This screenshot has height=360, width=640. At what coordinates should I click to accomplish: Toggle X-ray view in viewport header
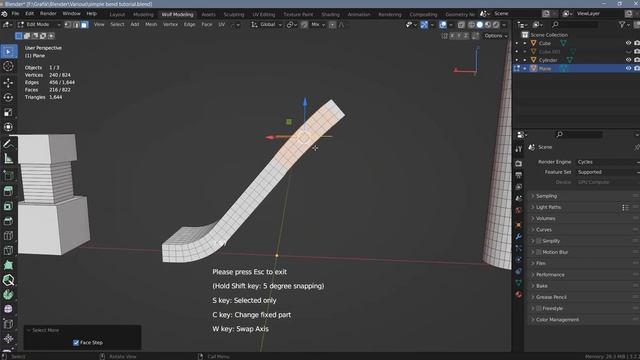(x=461, y=24)
